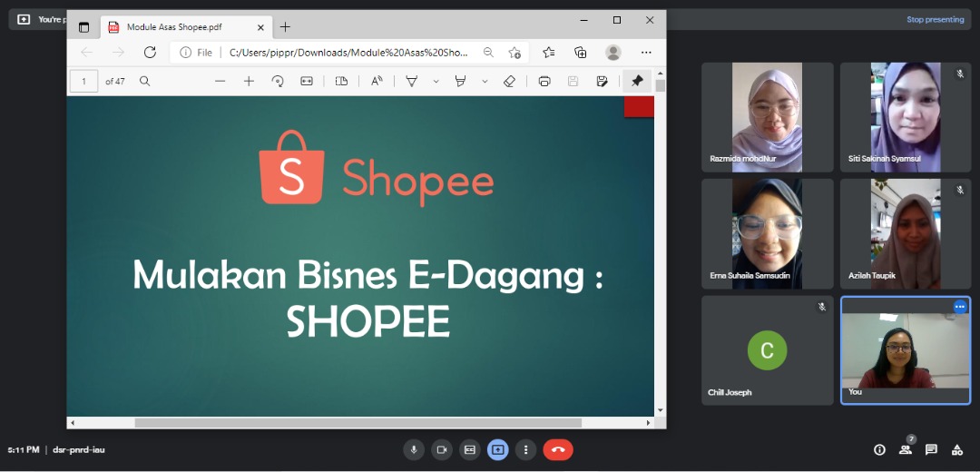The width and height of the screenshot is (980, 472).
Task: Expand the Highlight color options arrow
Action: pyautogui.click(x=485, y=82)
